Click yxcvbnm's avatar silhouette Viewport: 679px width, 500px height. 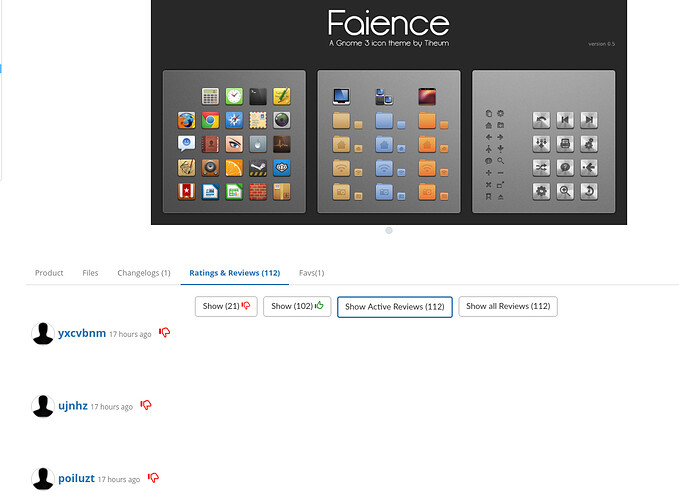click(43, 333)
